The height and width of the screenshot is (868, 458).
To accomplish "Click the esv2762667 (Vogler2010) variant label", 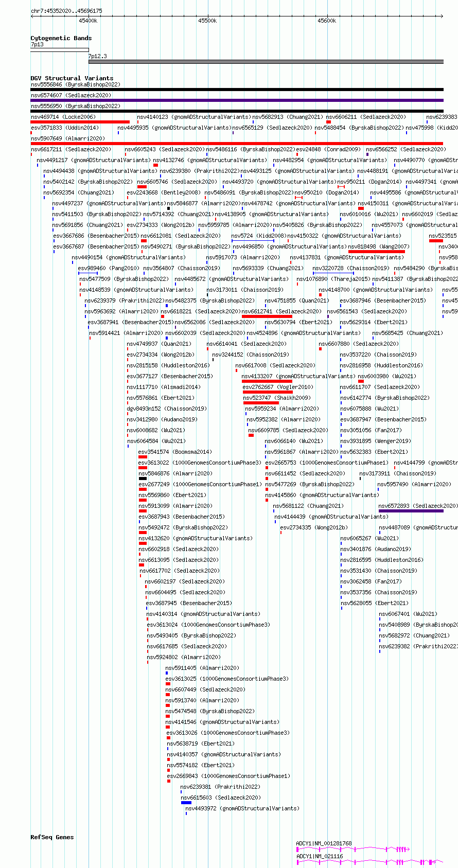I will (277, 387).
